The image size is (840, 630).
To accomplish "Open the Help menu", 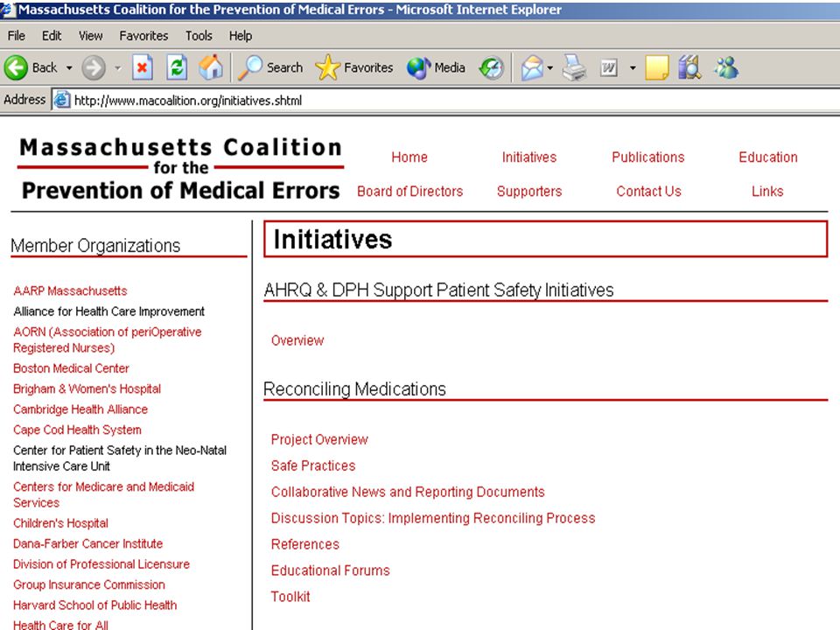I will coord(241,36).
